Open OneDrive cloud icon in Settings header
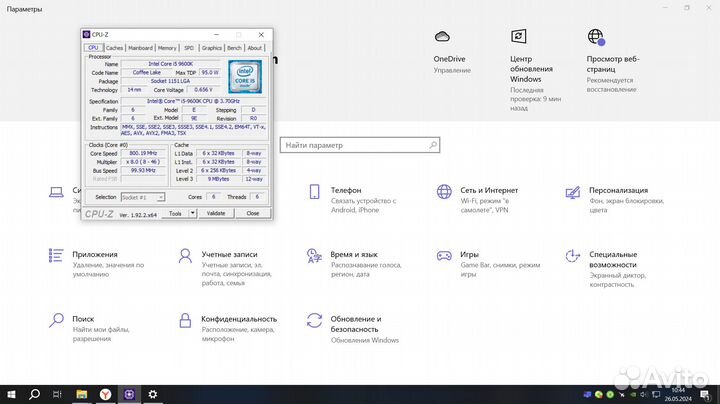720x404 pixels. pos(442,36)
